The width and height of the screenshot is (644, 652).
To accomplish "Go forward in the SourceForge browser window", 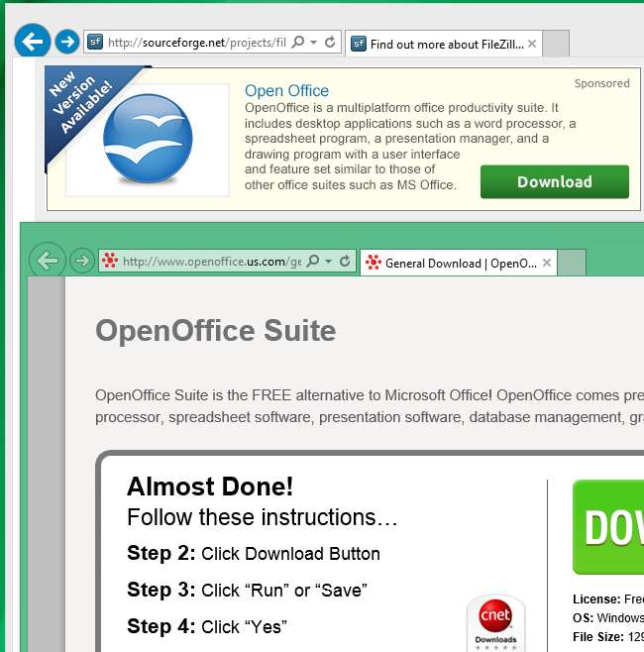I will [67, 42].
